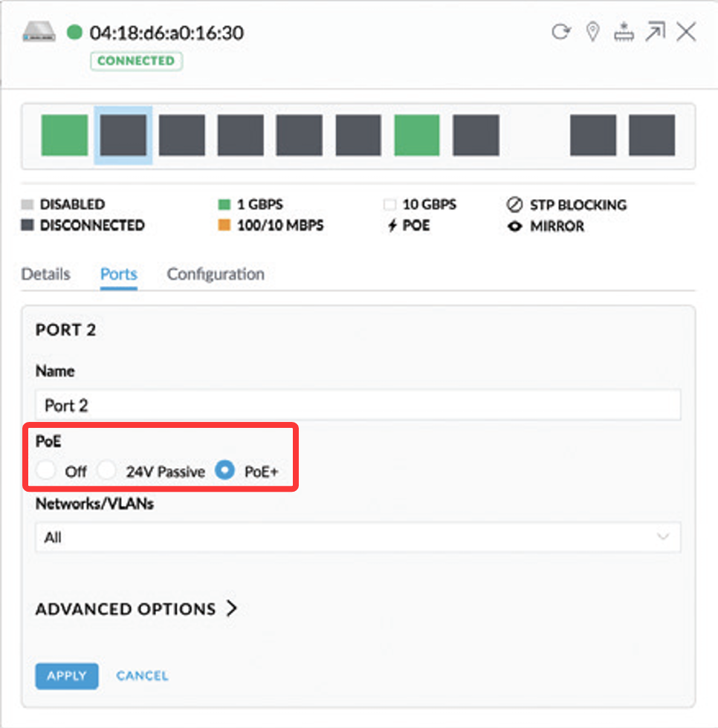
Task: Set PoE to Off
Action: [46, 470]
